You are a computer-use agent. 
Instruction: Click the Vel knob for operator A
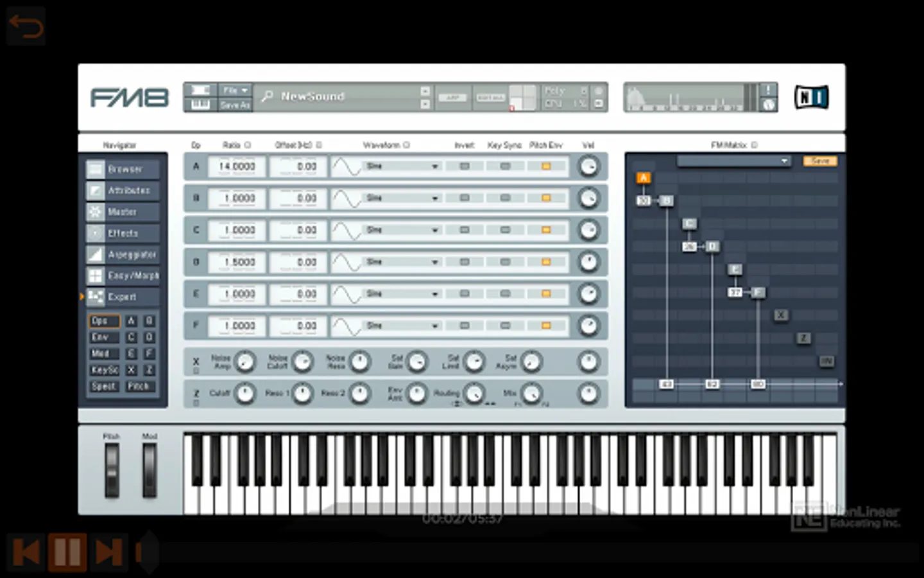[x=588, y=166]
